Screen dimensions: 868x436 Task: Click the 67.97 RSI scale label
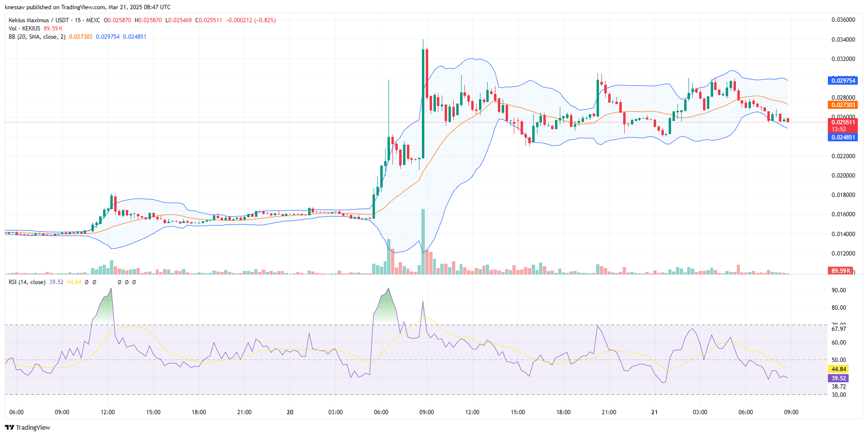click(x=838, y=329)
